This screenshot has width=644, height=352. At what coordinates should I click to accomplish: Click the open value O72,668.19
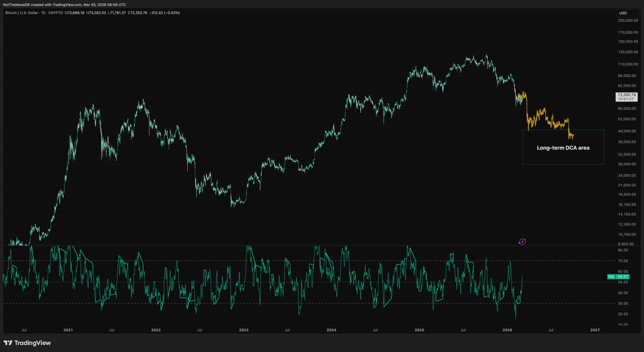74,12
